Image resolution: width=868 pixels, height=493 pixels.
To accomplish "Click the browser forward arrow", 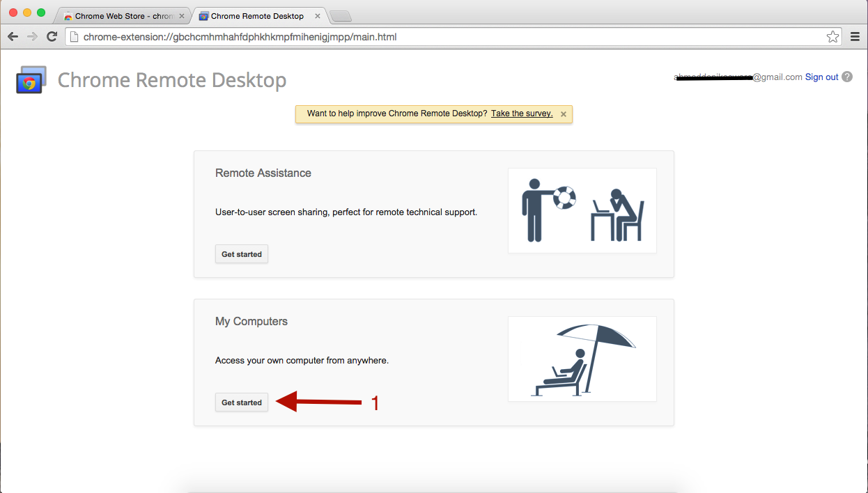I will pos(32,37).
